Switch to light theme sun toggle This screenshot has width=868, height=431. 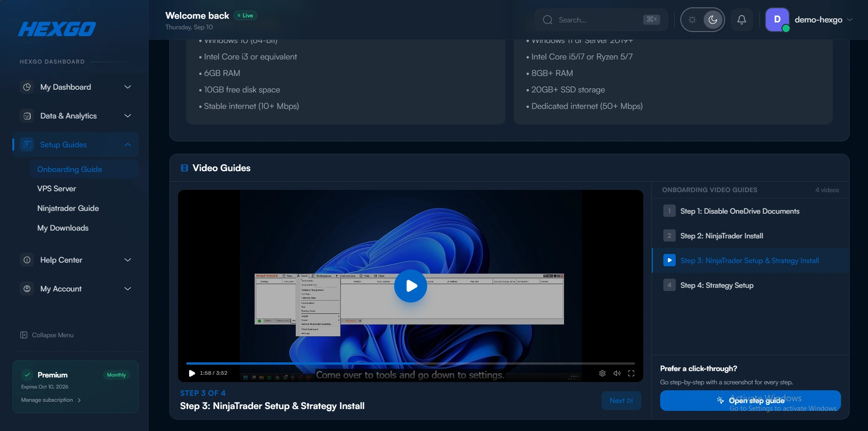click(692, 20)
